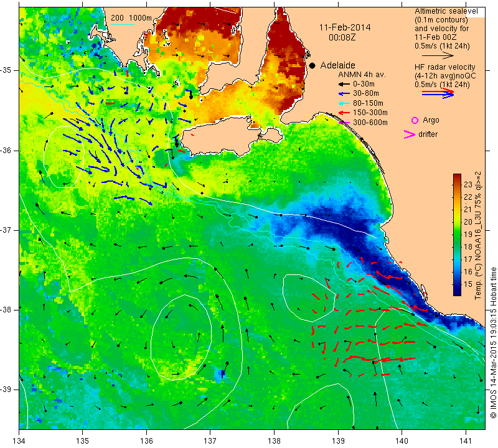The height and width of the screenshot is (448, 498).
Task: Click the colorbar value 20
Action: pyautogui.click(x=468, y=222)
